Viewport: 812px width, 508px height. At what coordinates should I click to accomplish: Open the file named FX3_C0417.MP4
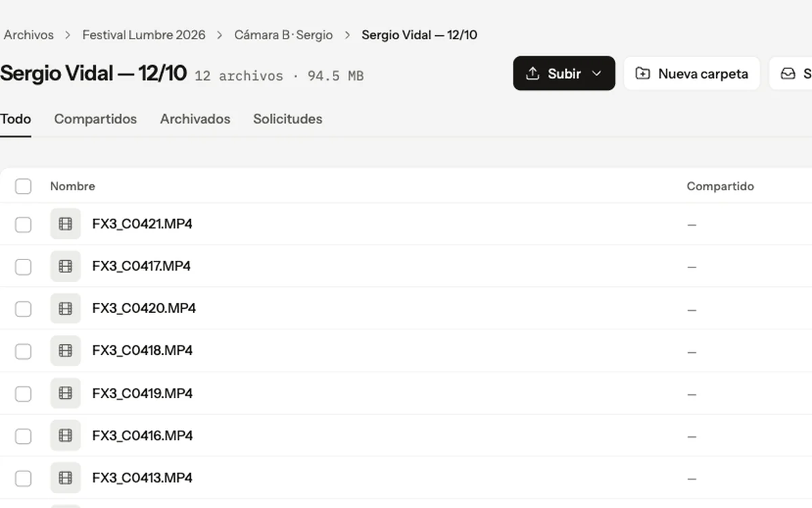tap(141, 266)
